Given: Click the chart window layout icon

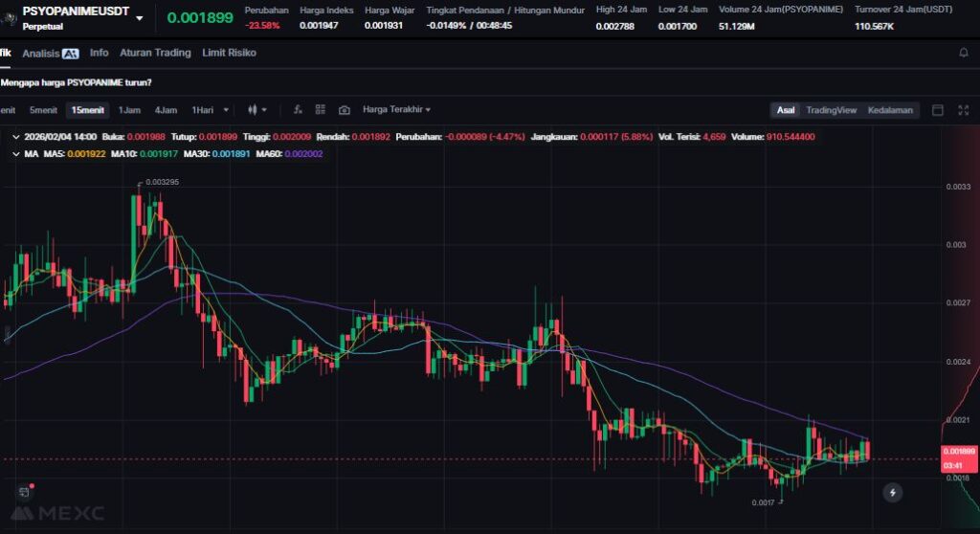Looking at the screenshot, I should [x=938, y=110].
